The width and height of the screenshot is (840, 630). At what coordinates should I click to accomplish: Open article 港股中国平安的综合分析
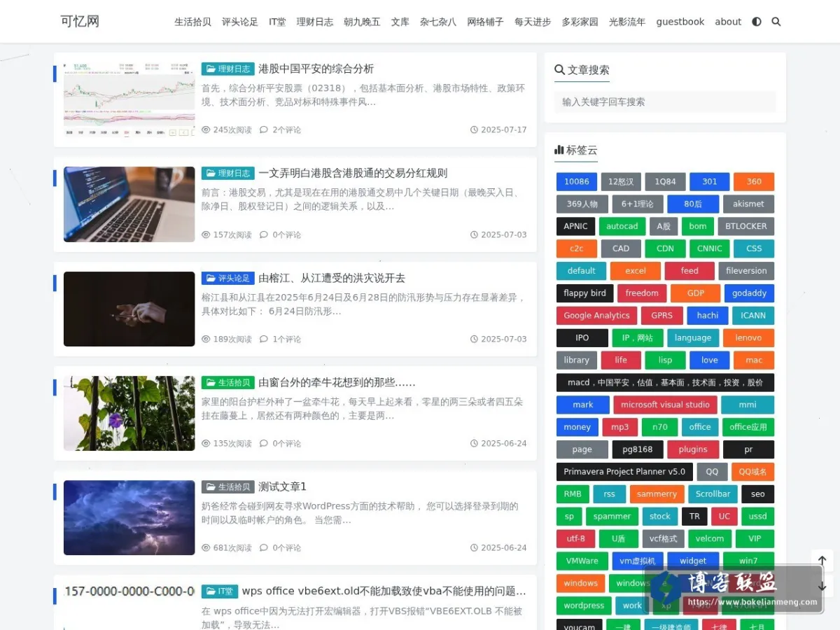tap(316, 69)
